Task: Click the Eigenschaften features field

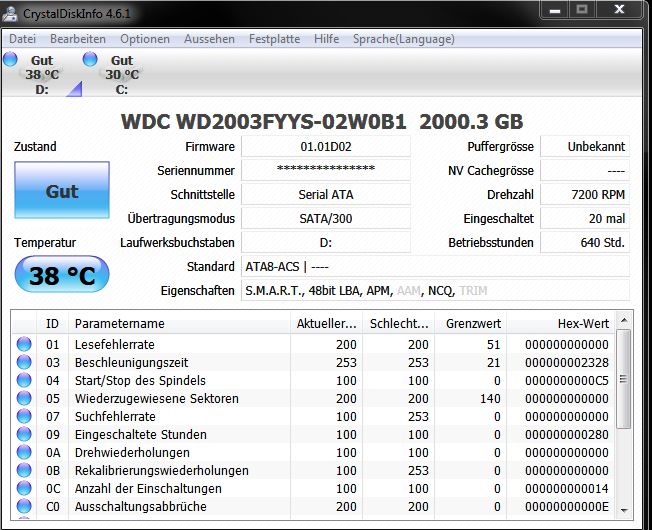Action: [x=435, y=291]
